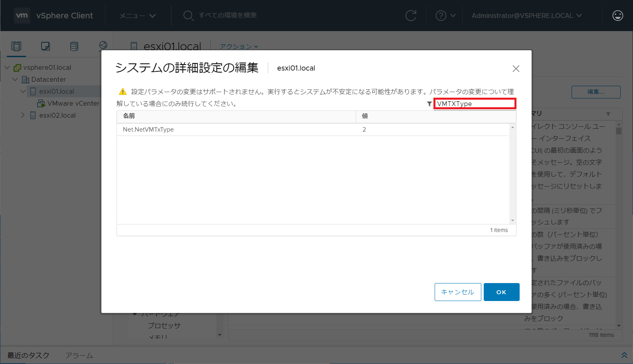Click the refresh icon in header

coord(411,16)
